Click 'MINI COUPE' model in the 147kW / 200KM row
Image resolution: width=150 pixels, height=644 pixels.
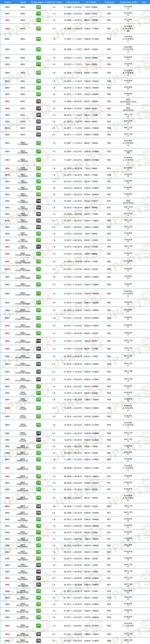click(23, 416)
